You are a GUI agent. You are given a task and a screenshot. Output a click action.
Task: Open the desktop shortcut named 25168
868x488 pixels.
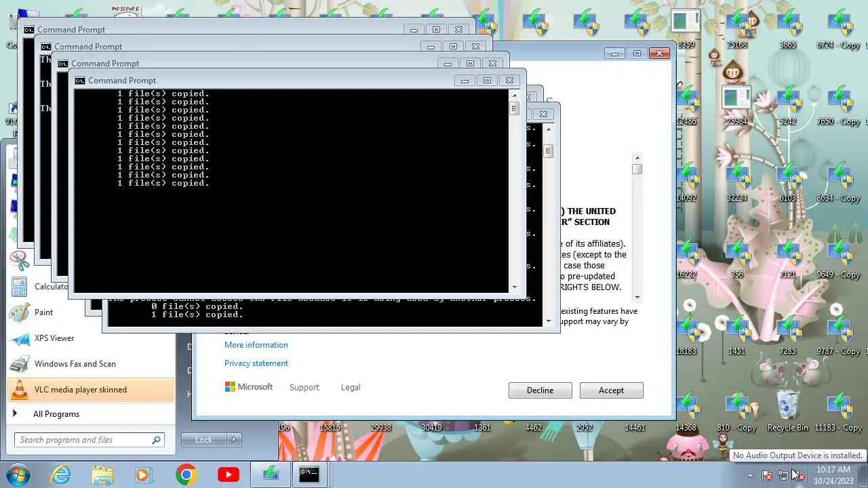(737, 28)
